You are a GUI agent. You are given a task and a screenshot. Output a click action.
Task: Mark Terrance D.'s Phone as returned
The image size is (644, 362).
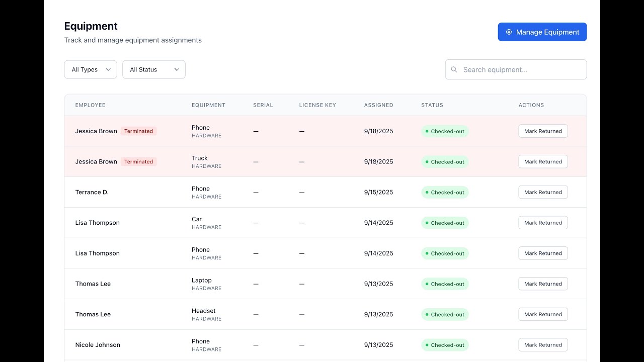[x=543, y=192]
